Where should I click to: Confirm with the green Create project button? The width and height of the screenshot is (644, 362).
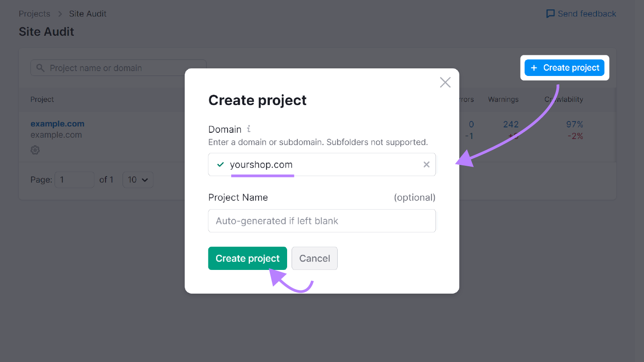(247, 258)
